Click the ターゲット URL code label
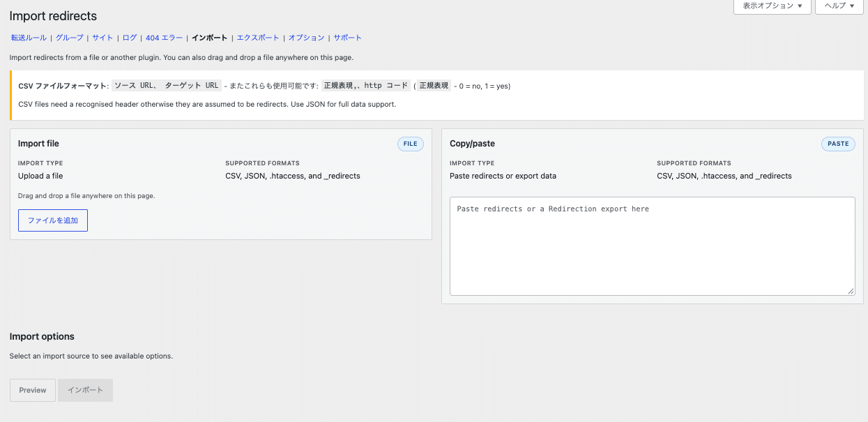Screen dimensions: 868x422 pyautogui.click(x=192, y=86)
